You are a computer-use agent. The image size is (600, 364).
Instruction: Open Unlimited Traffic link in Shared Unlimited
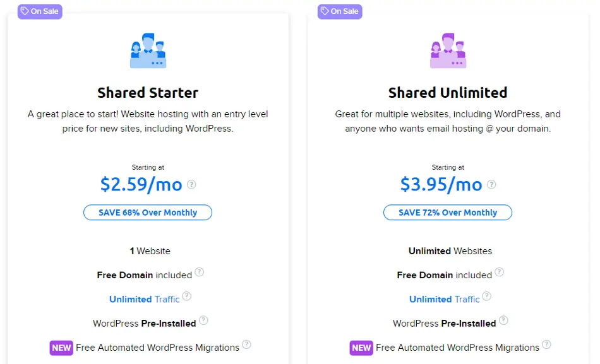[x=444, y=300]
